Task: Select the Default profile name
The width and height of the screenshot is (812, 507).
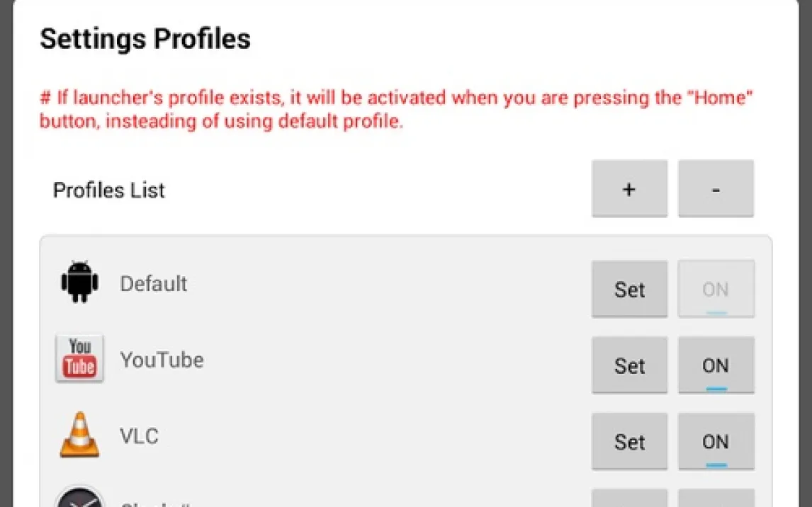Action: click(x=153, y=284)
